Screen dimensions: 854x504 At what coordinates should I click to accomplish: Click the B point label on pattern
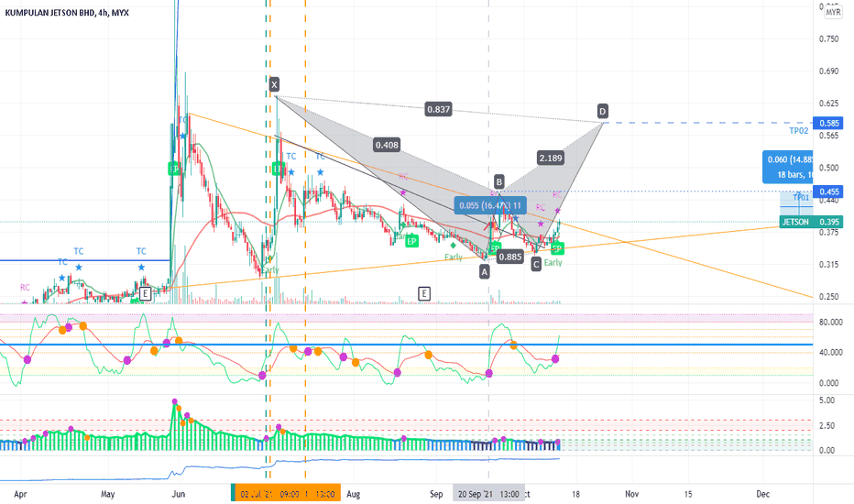coord(498,181)
